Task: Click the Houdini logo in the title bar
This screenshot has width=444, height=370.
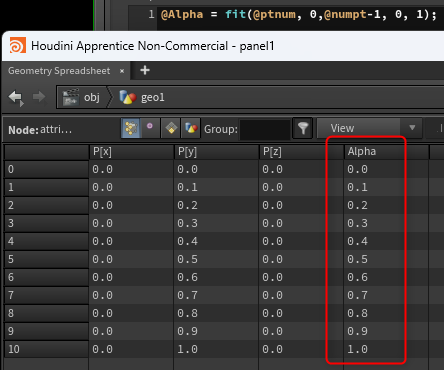Action: point(17,46)
